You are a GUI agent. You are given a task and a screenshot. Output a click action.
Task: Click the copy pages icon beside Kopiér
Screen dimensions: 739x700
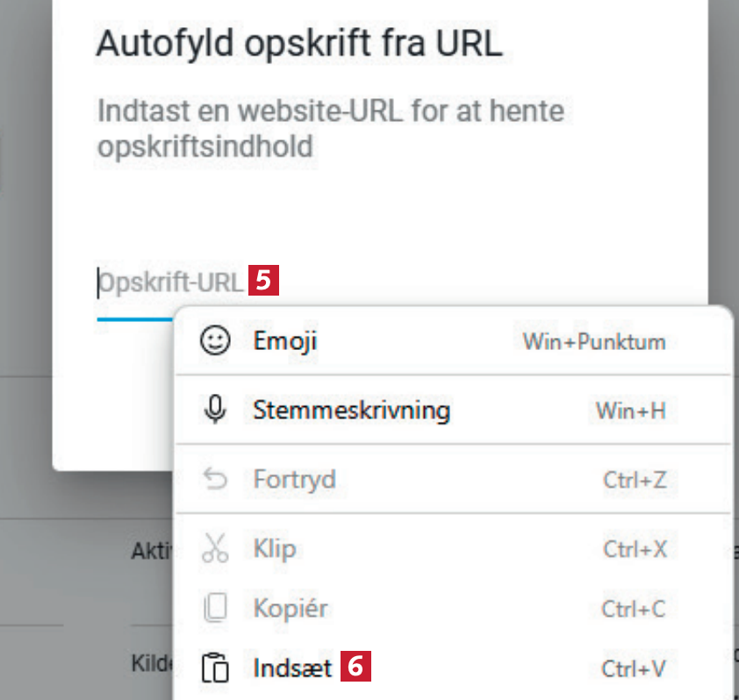215,608
